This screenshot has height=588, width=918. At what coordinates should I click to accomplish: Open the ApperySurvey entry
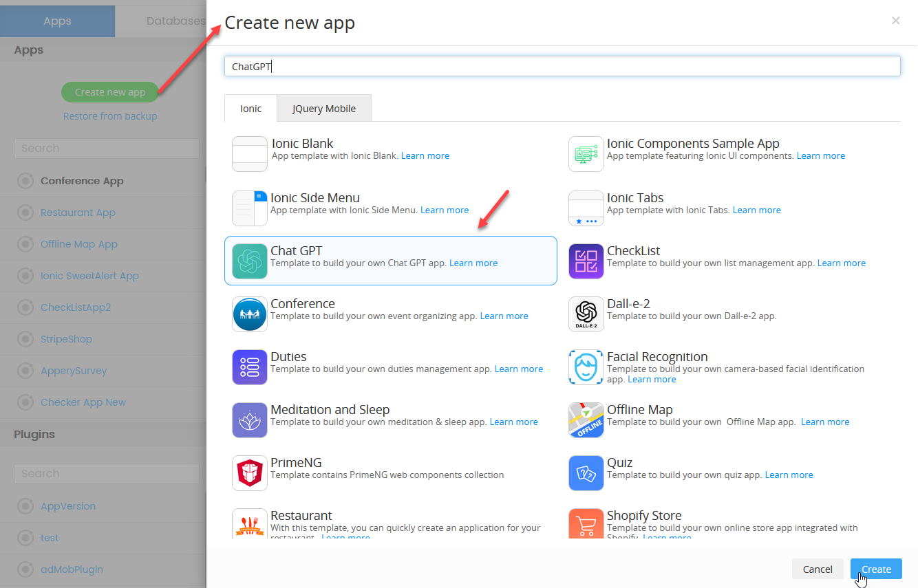[74, 371]
